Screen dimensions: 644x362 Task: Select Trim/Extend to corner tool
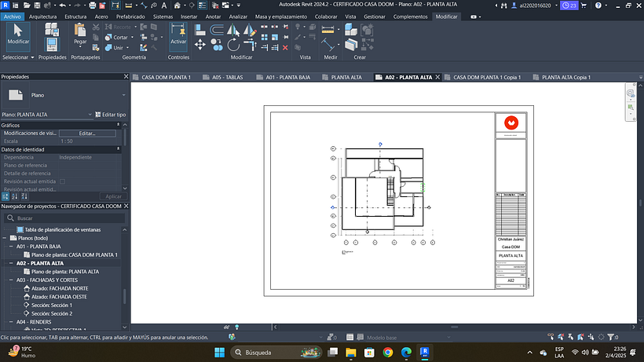click(250, 44)
